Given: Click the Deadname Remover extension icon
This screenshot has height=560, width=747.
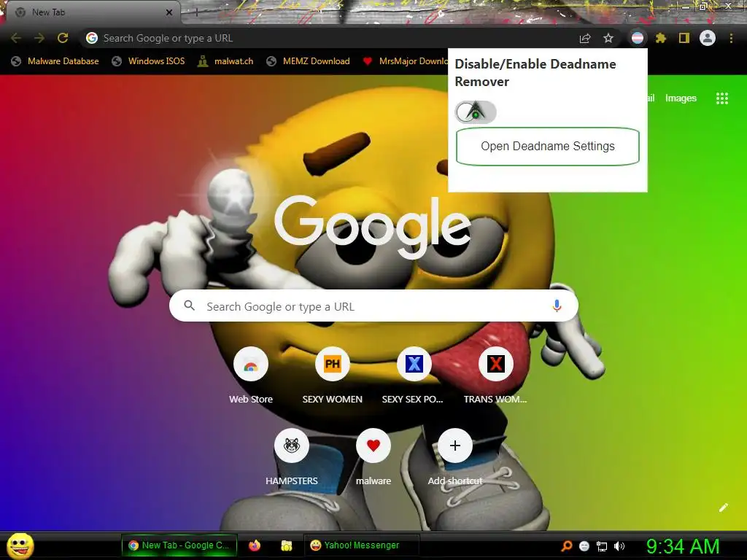Looking at the screenshot, I should coord(638,38).
